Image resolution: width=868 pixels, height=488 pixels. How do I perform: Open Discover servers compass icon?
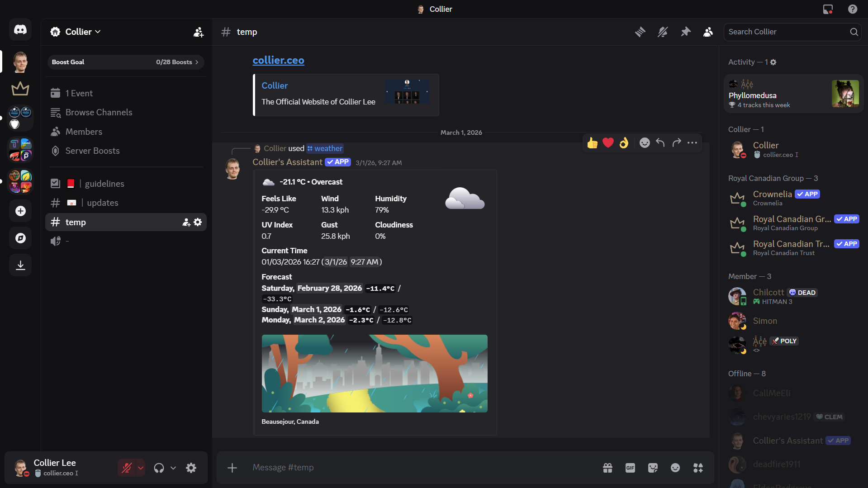click(20, 238)
